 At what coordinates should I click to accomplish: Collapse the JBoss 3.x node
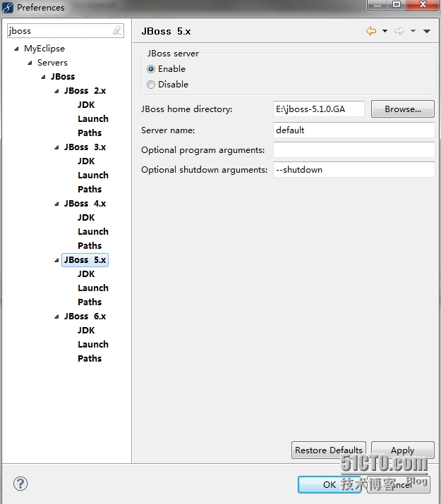(56, 147)
